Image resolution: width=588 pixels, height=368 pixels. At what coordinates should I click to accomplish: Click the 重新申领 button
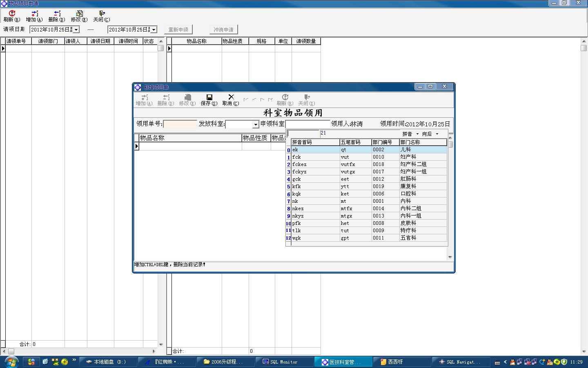[x=178, y=29]
